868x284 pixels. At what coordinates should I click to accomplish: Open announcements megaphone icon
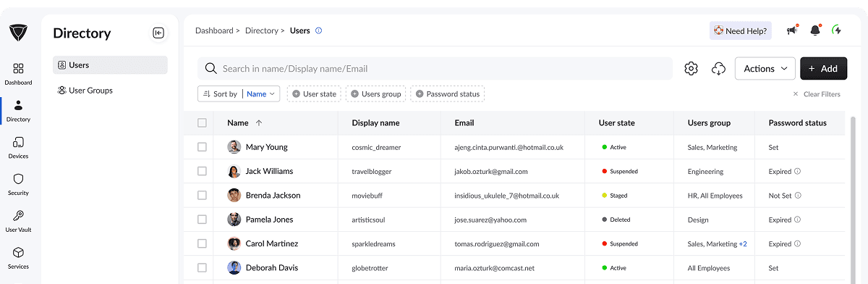coord(792,30)
